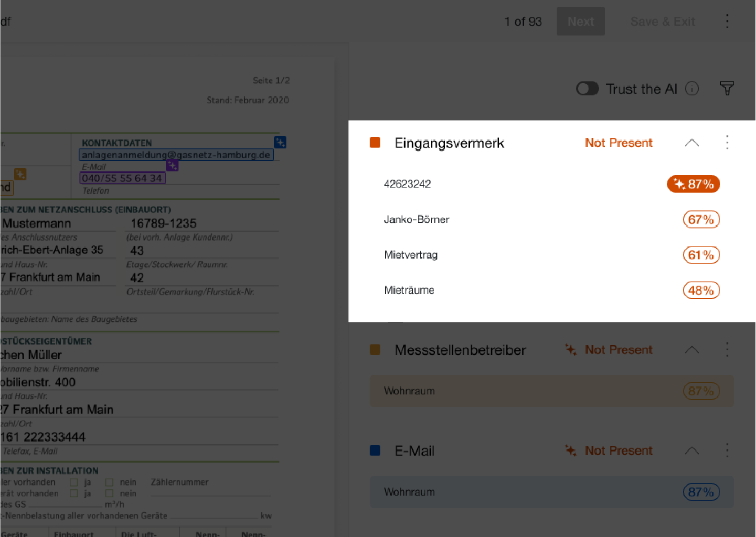Click Not Present status for Messstellenbetreiber

pos(619,350)
